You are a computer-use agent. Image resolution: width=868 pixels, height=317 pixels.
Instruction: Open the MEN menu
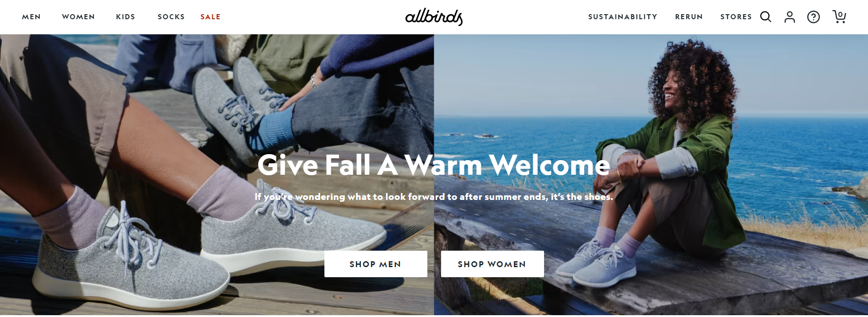[32, 17]
